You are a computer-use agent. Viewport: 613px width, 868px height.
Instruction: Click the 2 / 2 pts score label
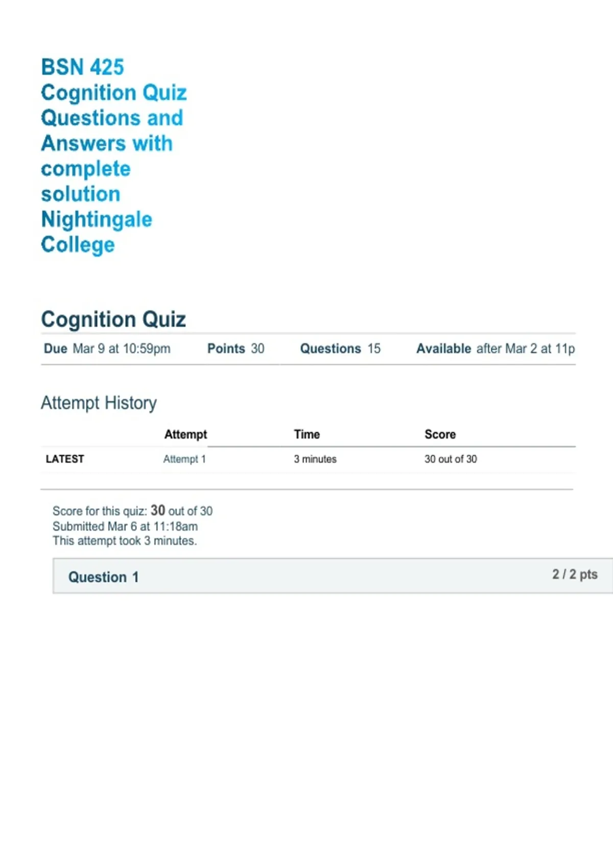pos(575,574)
